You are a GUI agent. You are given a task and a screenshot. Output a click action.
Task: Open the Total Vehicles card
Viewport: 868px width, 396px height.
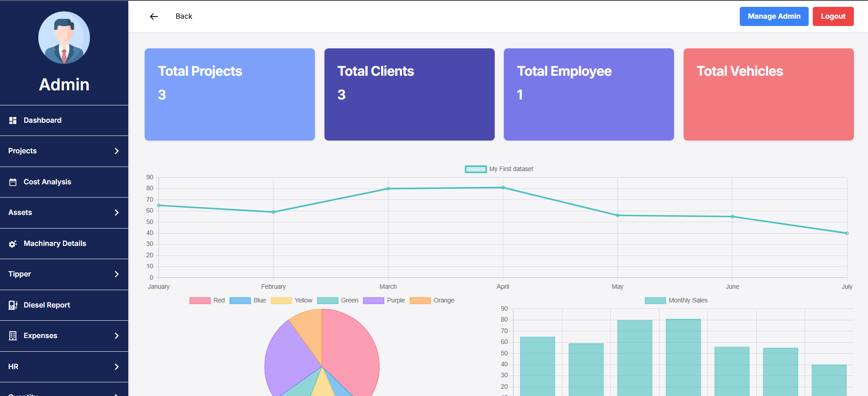(769, 94)
